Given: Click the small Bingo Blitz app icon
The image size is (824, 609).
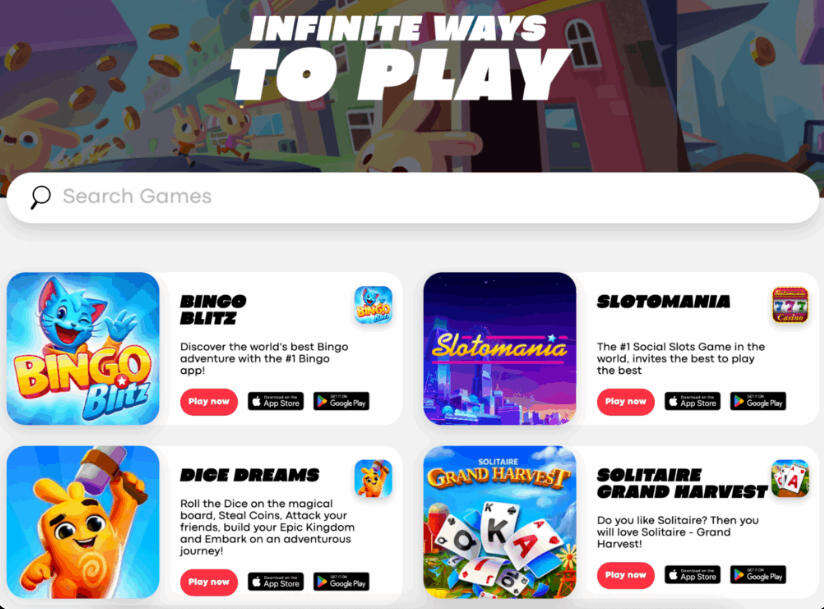Looking at the screenshot, I should click(x=373, y=305).
